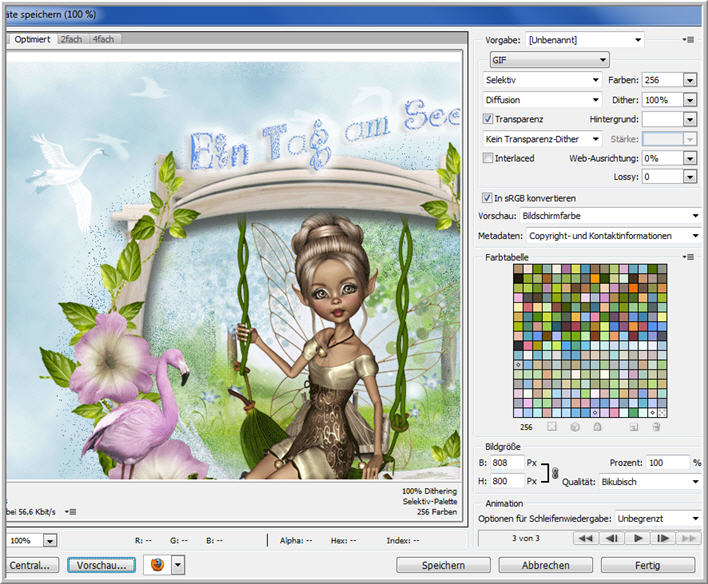This screenshot has width=708, height=584.
Task: Click the '256 Farben' info text
Action: tap(437, 512)
